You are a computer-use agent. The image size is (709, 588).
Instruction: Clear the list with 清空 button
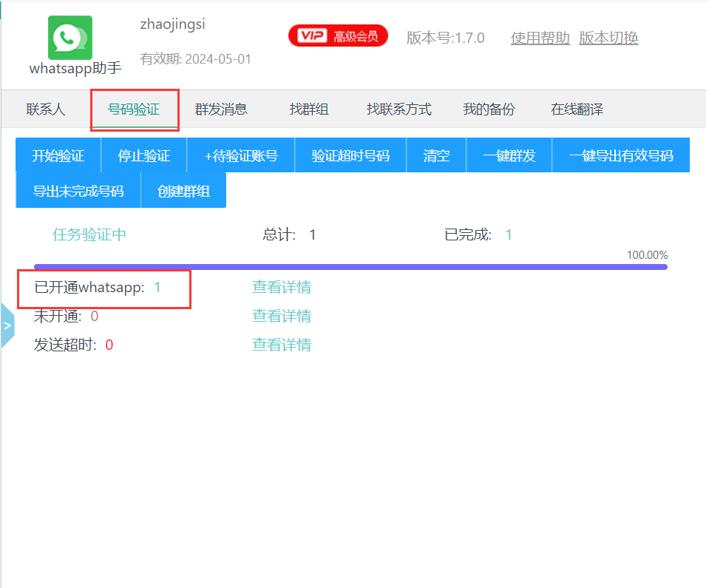pyautogui.click(x=436, y=155)
